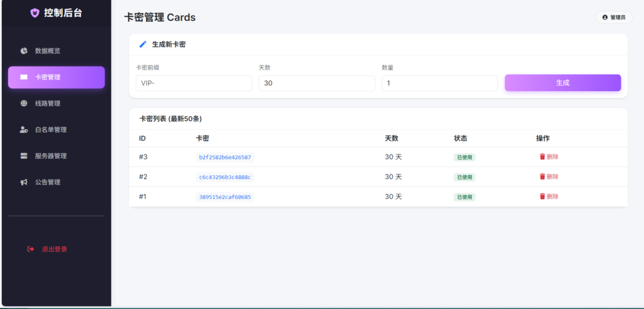Click the trash icon in row #3
Screen dimensions: 644x309
click(542, 157)
